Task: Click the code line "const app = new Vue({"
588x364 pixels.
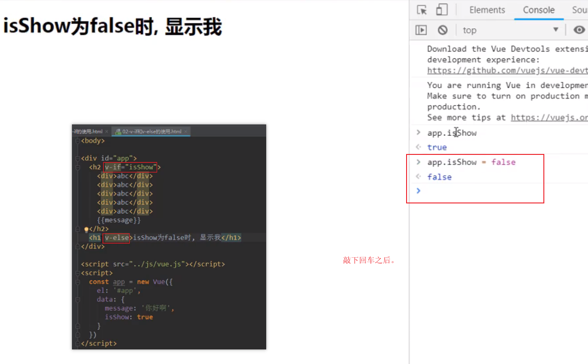Action: (131, 282)
